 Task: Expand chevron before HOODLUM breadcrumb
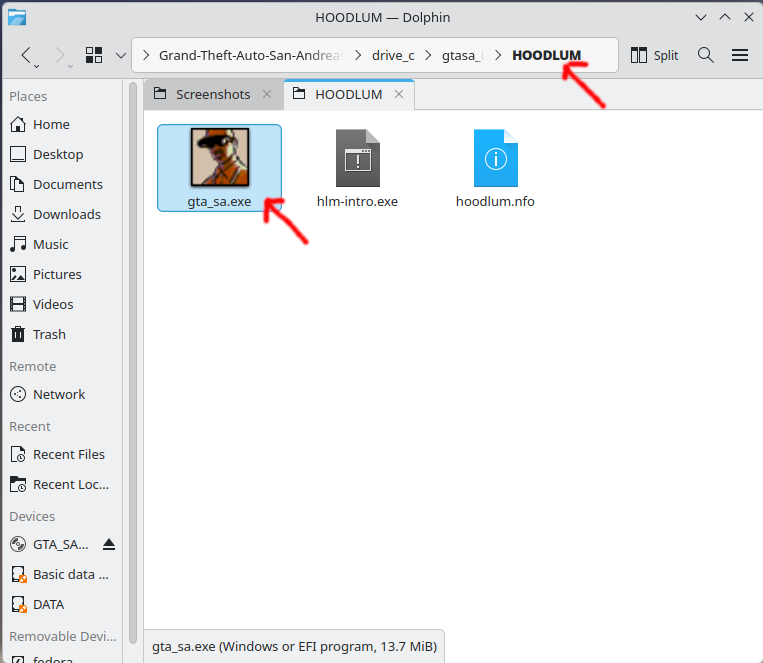click(x=498, y=55)
